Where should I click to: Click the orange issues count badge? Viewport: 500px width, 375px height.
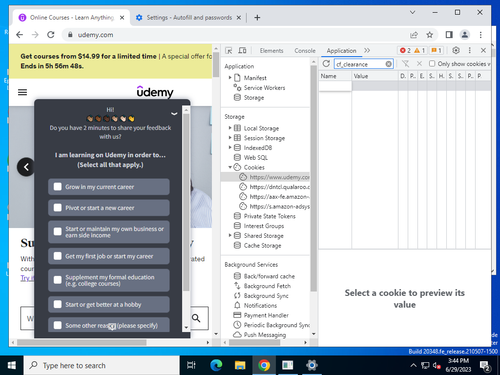coord(436,50)
